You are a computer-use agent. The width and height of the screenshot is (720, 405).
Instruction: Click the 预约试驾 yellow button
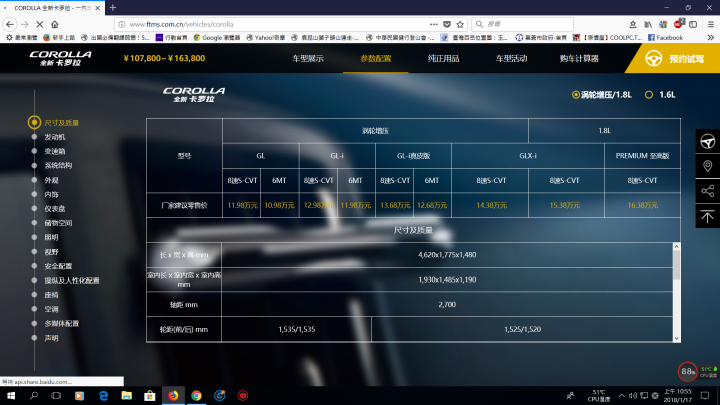(x=674, y=58)
